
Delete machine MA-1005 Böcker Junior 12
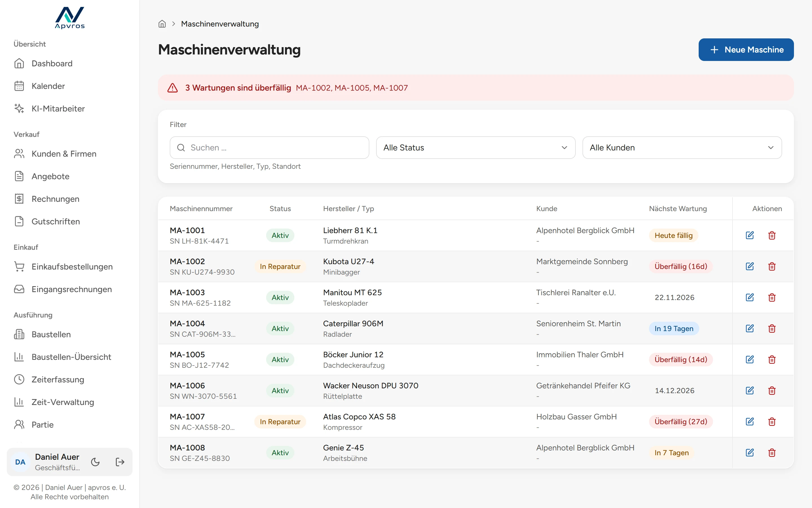[772, 360]
